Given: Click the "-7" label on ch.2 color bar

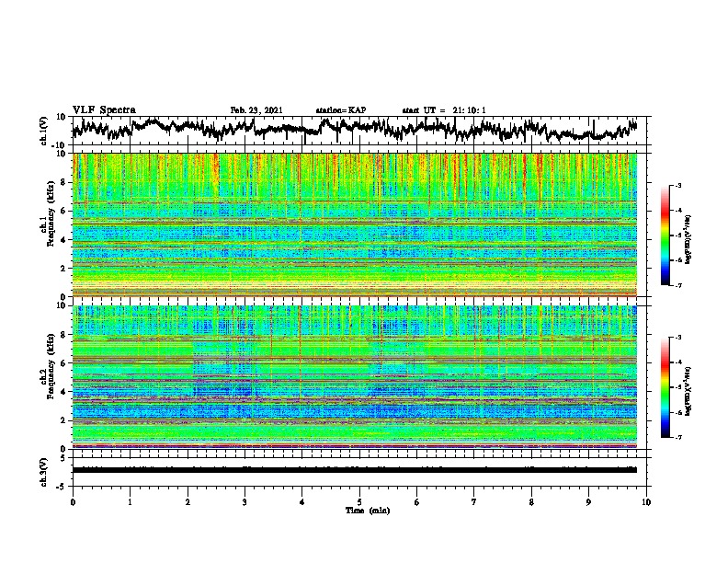Looking at the screenshot, I should coord(677,437).
